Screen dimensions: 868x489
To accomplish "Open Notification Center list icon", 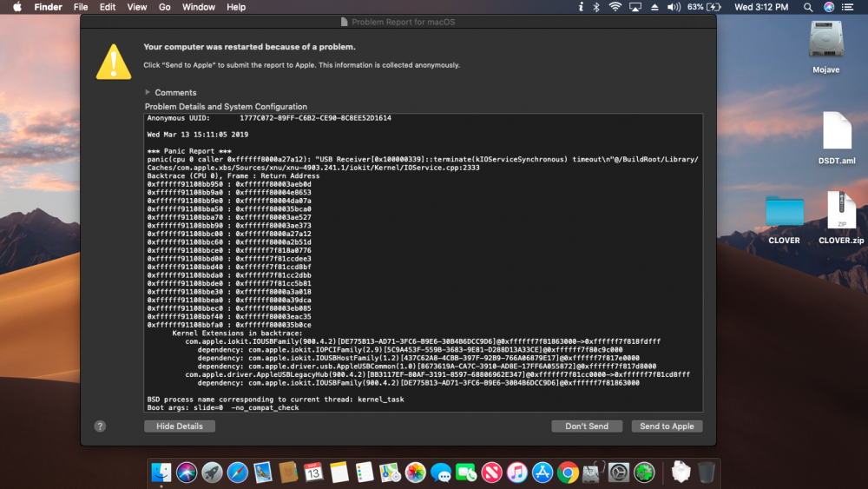I will tap(847, 7).
